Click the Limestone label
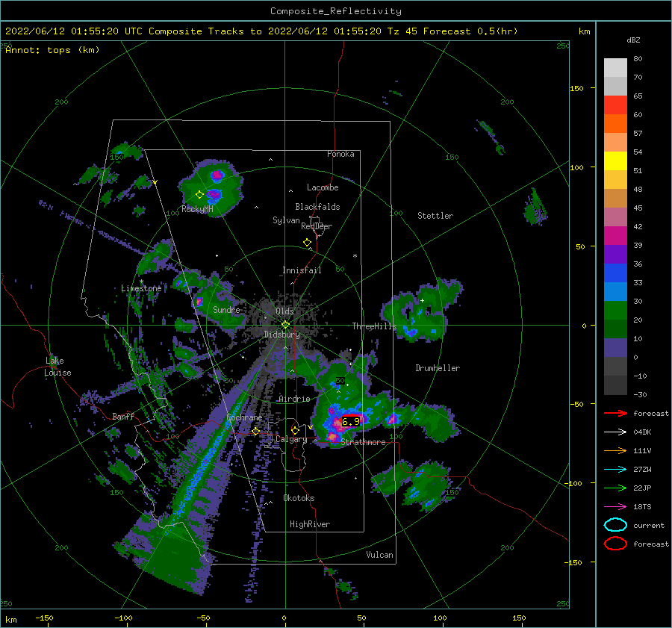Viewport: 672px width, 628px height. [141, 288]
